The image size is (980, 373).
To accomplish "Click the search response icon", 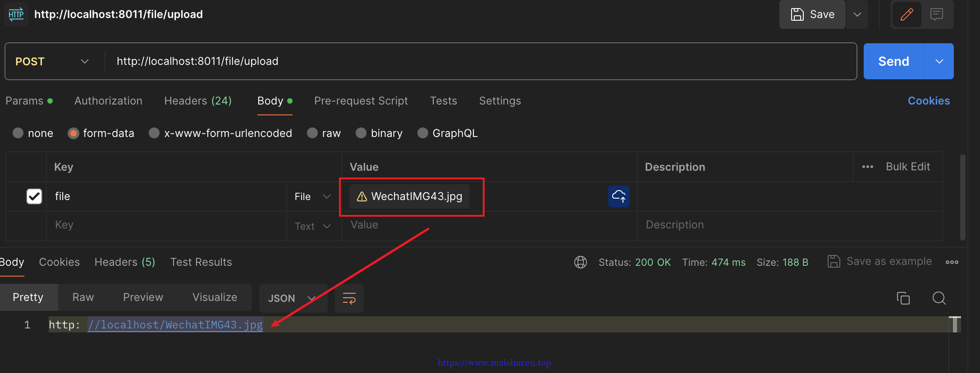I will click(x=939, y=298).
